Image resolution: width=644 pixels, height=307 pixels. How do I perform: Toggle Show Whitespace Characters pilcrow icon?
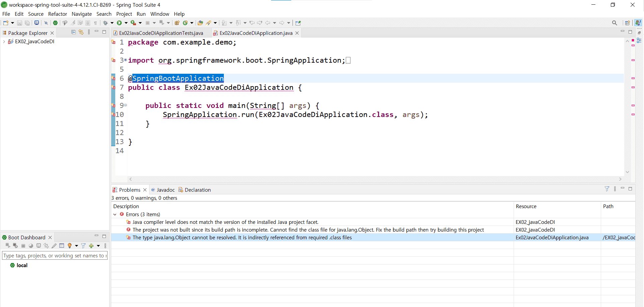(x=95, y=23)
